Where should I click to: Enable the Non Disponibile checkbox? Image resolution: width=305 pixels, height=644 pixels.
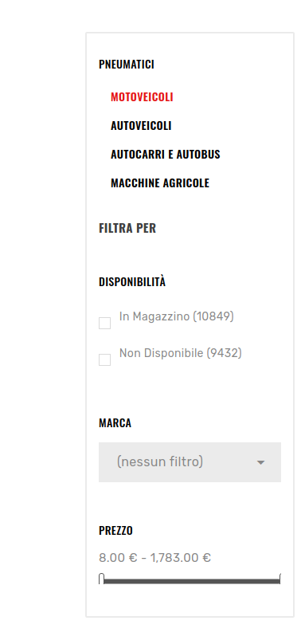coord(104,359)
